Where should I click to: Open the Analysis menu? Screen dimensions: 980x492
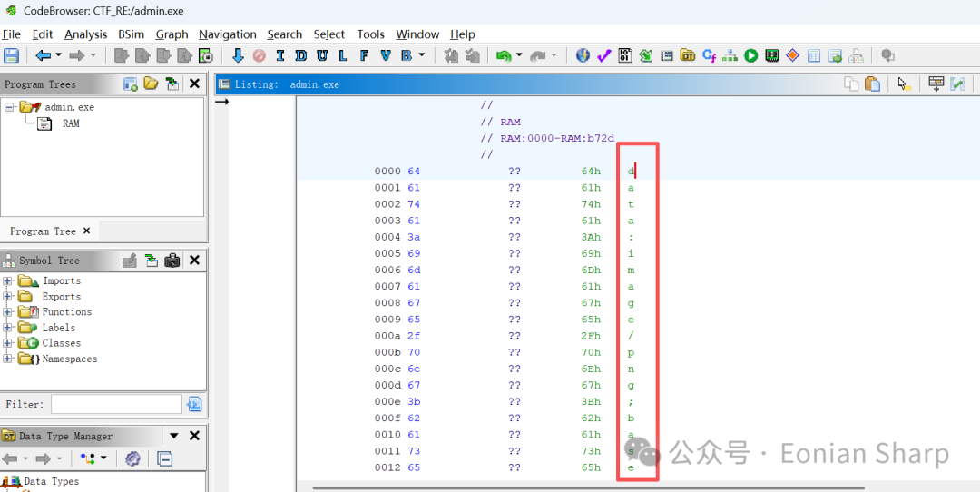pos(85,34)
